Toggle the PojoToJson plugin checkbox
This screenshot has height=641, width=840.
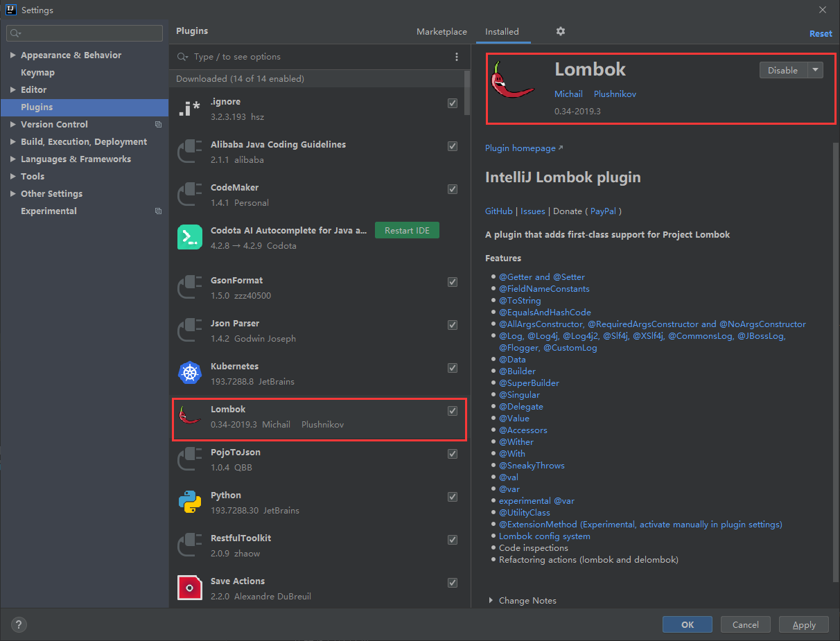453,454
